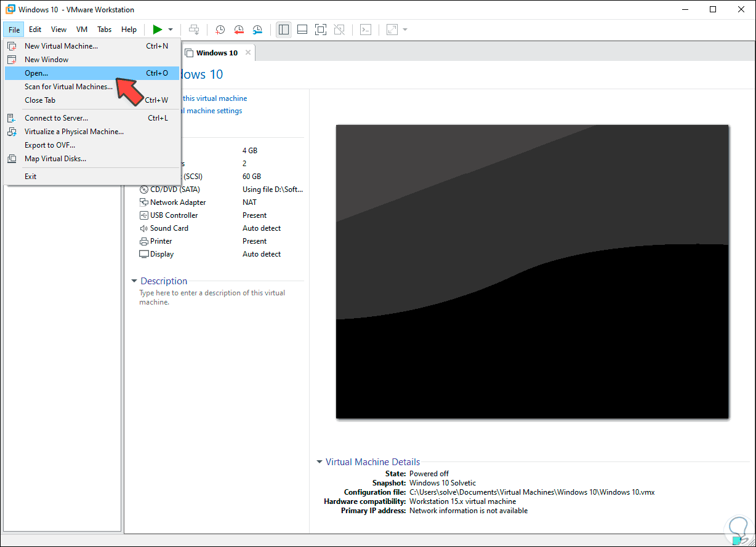Select Connect to Server... menu entry
Image resolution: width=756 pixels, height=547 pixels.
pos(92,118)
